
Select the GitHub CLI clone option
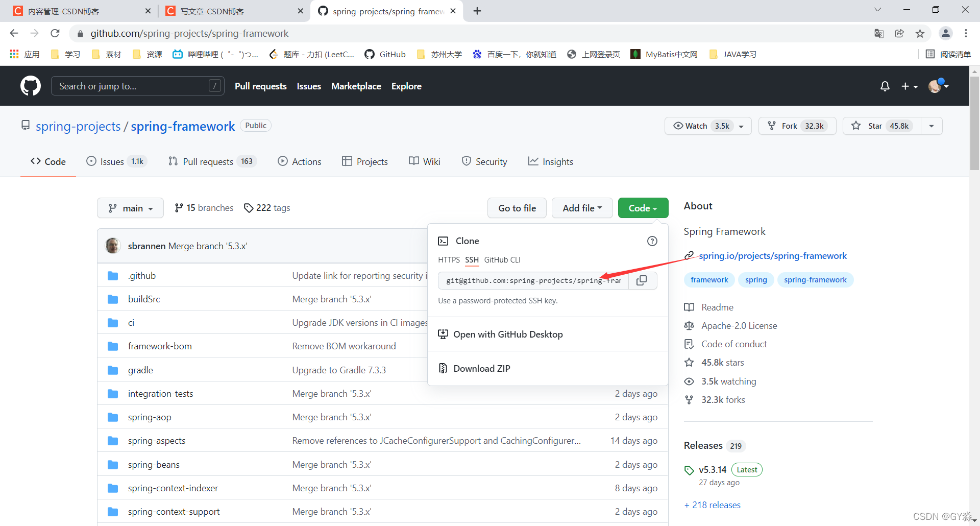[x=502, y=260]
